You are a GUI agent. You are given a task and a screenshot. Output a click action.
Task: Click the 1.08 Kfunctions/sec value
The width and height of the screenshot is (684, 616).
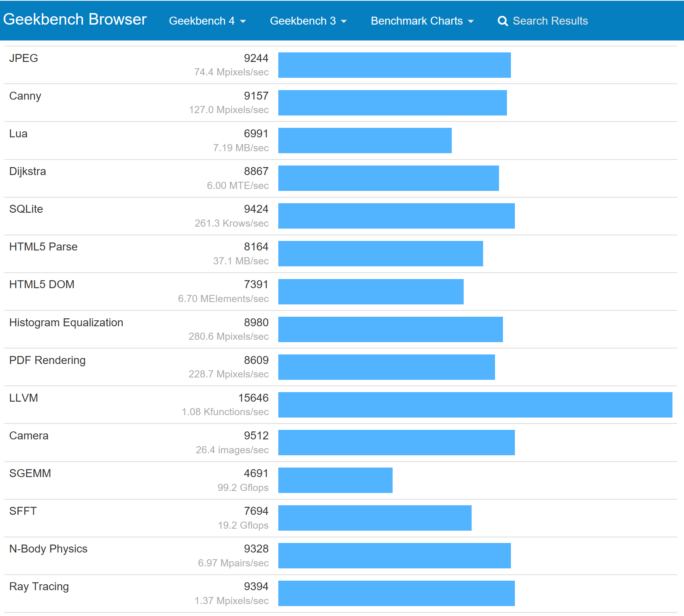click(x=225, y=412)
